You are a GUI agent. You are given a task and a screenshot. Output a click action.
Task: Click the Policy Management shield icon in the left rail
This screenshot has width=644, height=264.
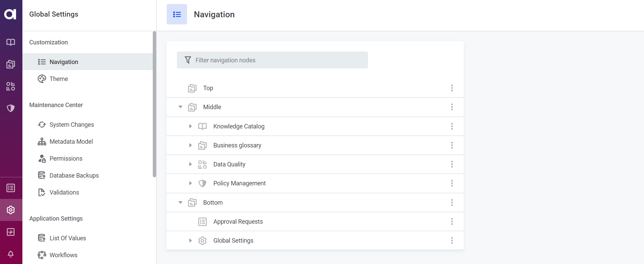(11, 108)
